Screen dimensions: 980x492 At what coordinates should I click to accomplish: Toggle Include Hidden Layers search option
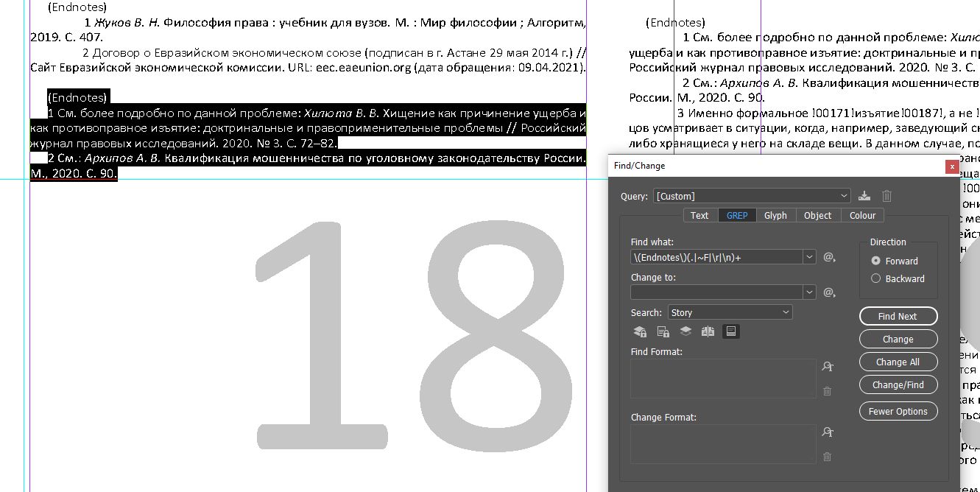(685, 331)
